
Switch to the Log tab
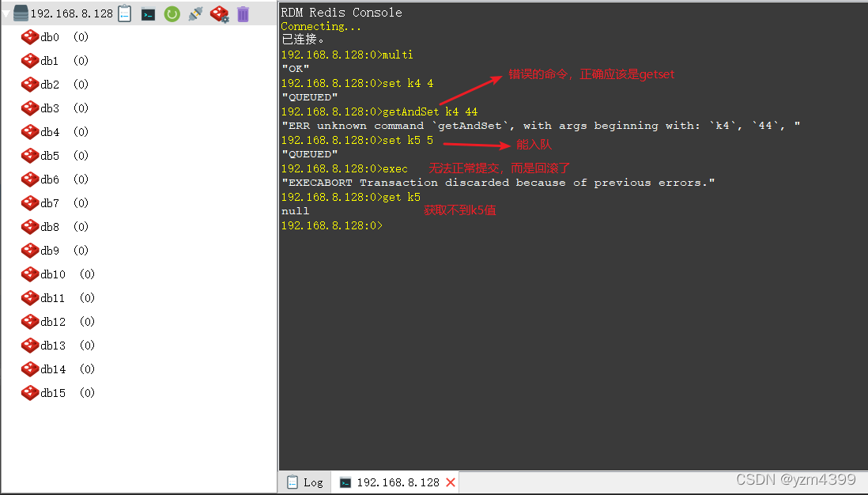[x=305, y=482]
